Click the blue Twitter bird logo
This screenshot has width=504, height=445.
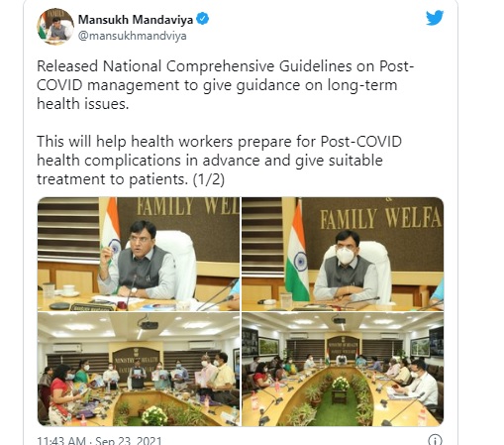click(x=435, y=18)
